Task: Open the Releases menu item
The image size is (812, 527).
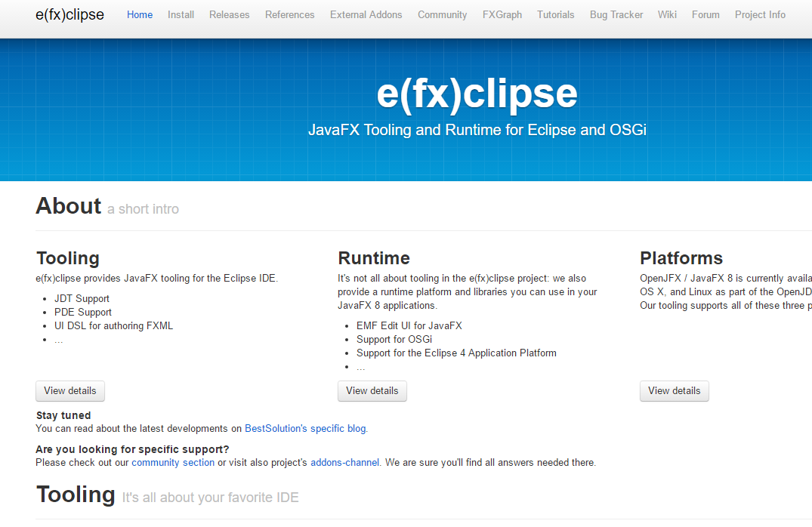Action: (x=230, y=14)
